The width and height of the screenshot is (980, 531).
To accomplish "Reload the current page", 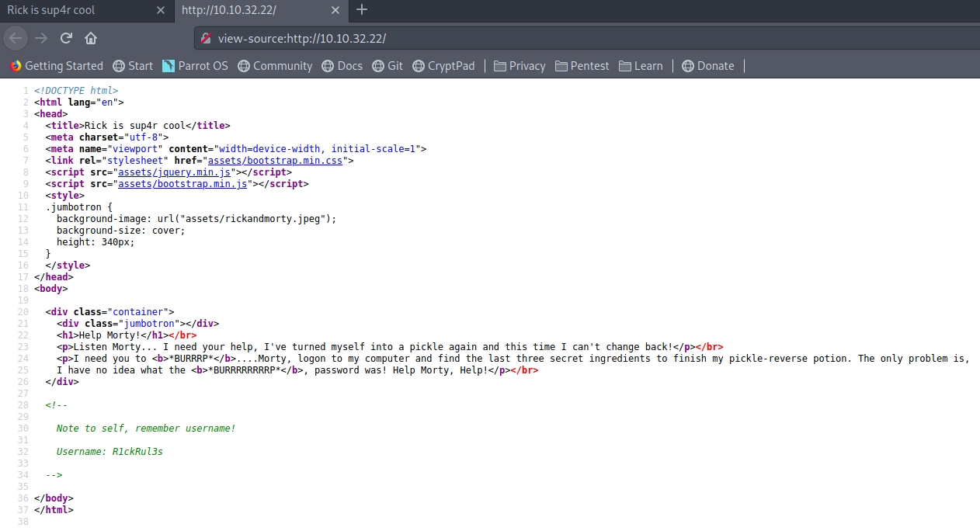I will (x=66, y=38).
